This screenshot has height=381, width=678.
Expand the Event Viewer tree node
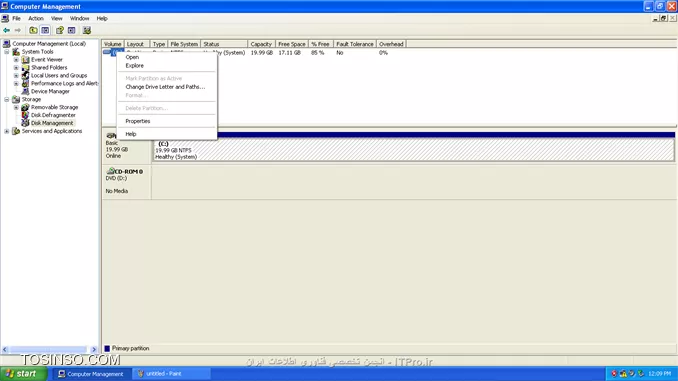click(16, 60)
